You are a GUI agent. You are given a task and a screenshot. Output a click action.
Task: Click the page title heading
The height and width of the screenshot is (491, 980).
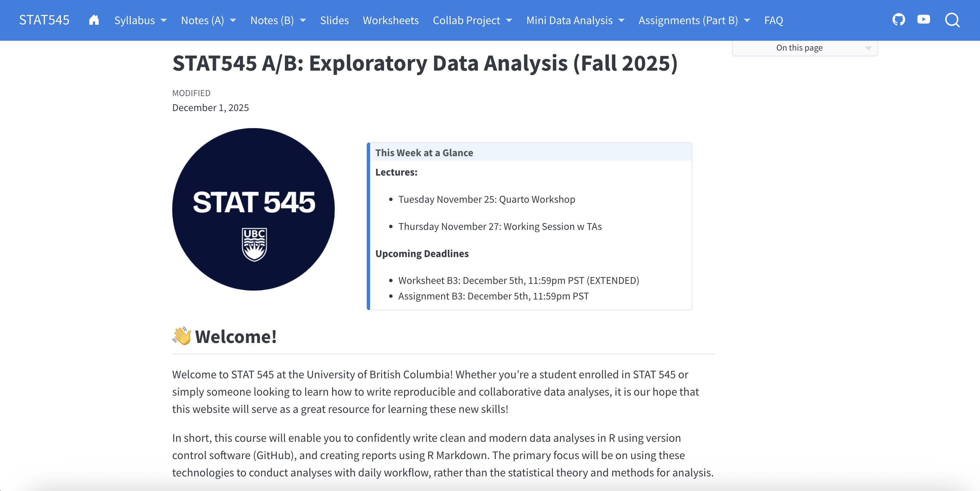[424, 63]
